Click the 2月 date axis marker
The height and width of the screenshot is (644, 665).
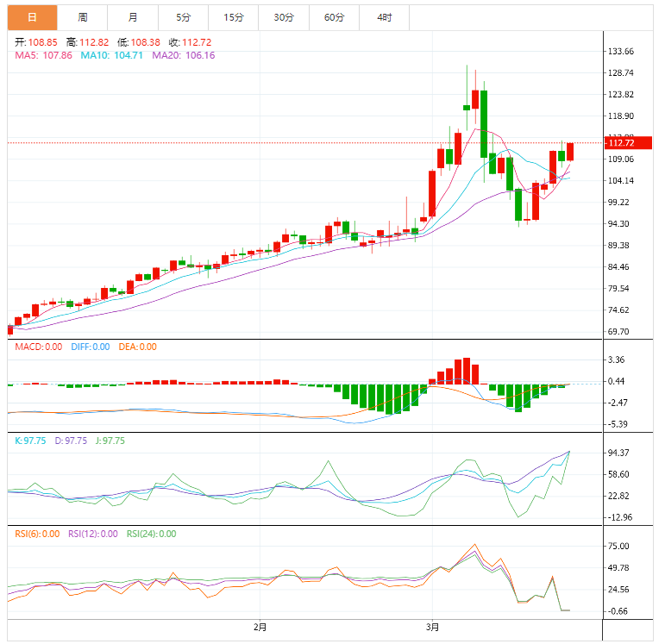[x=260, y=627]
